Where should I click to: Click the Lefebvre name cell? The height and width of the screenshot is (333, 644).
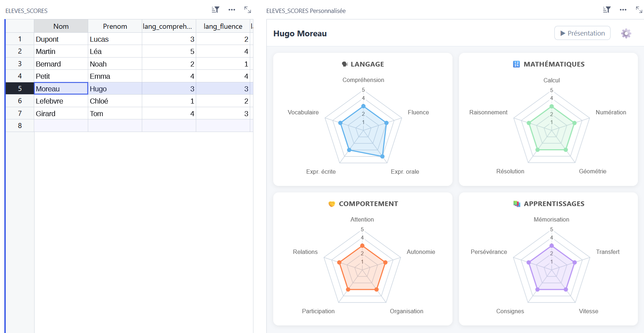(x=61, y=101)
